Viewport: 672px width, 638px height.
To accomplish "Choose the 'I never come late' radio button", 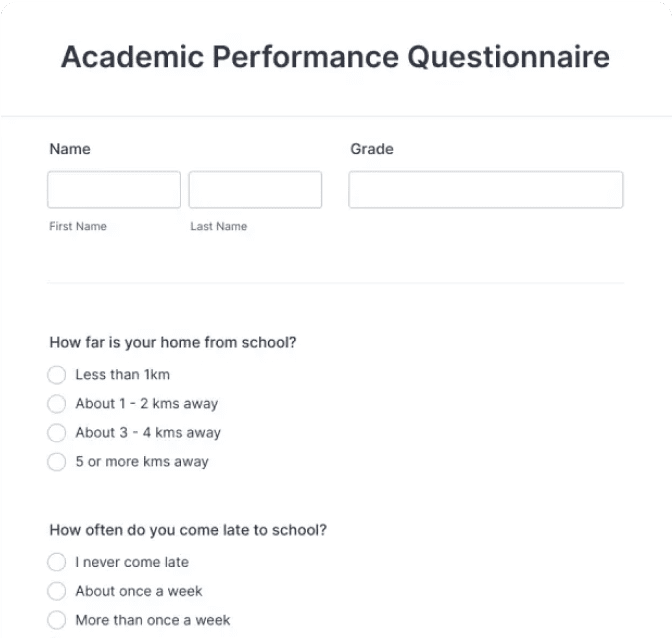I will [x=57, y=562].
